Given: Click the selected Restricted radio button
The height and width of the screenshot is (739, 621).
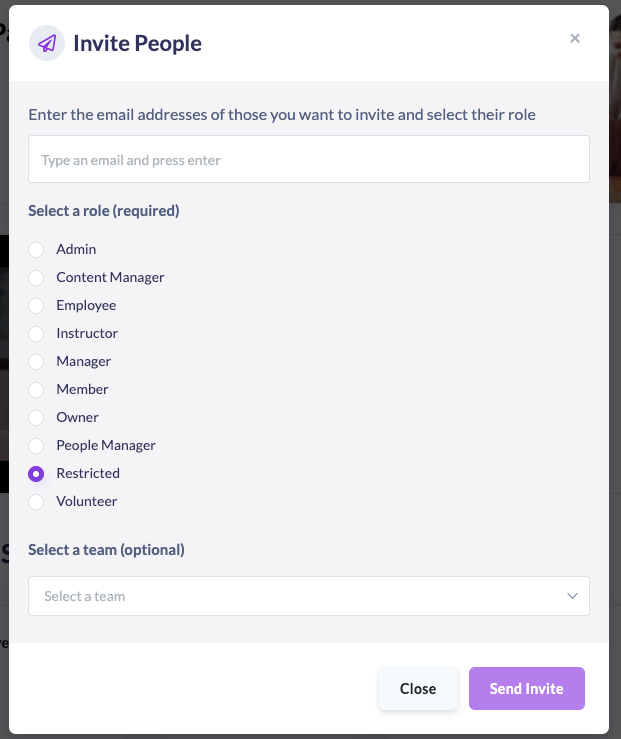Looking at the screenshot, I should coord(36,473).
